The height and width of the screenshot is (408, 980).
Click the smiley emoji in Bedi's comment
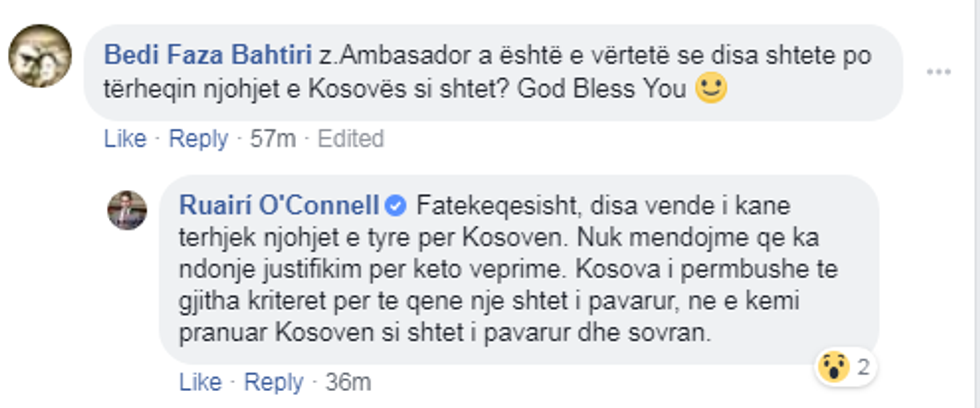(x=711, y=89)
